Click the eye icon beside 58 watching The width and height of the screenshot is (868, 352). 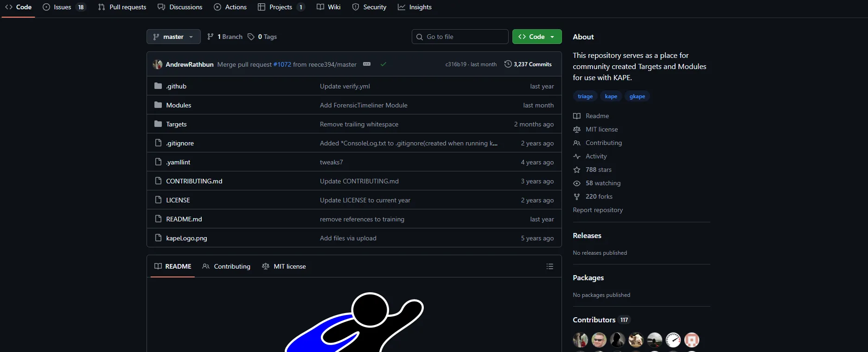pos(577,183)
